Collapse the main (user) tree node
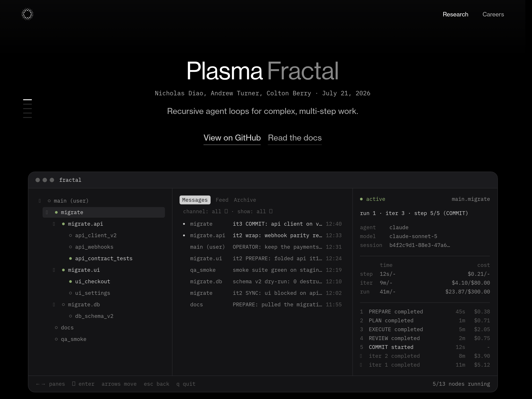This screenshot has width=532, height=399. coord(40,201)
